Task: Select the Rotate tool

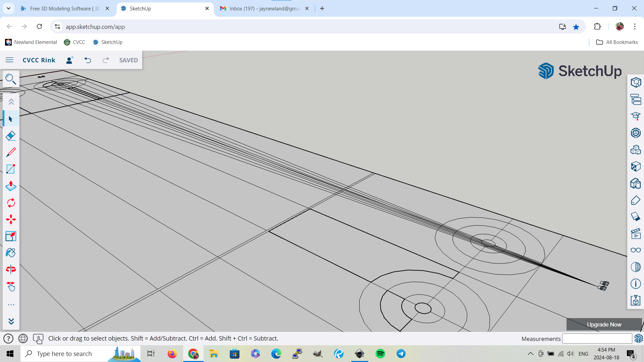Action: (11, 203)
